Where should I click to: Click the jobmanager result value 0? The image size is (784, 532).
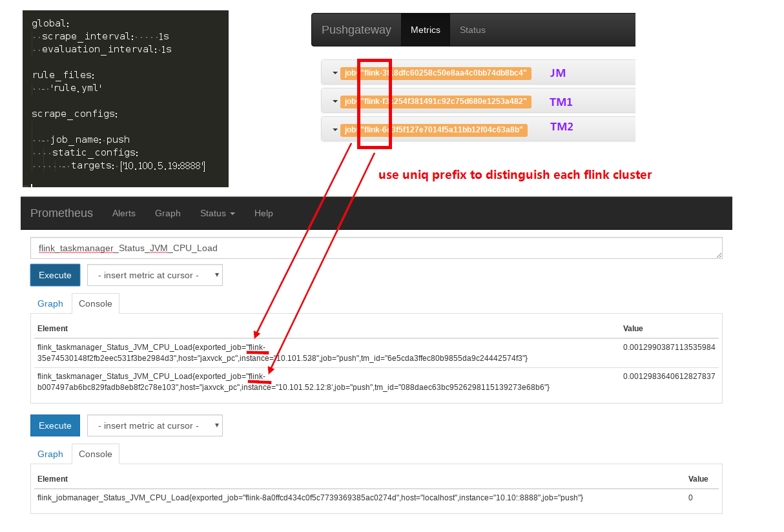(690, 498)
